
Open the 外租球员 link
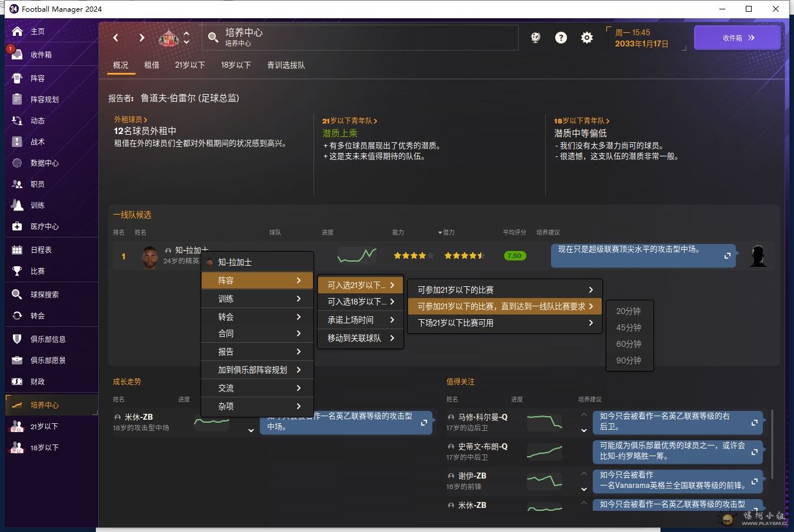pyautogui.click(x=131, y=120)
